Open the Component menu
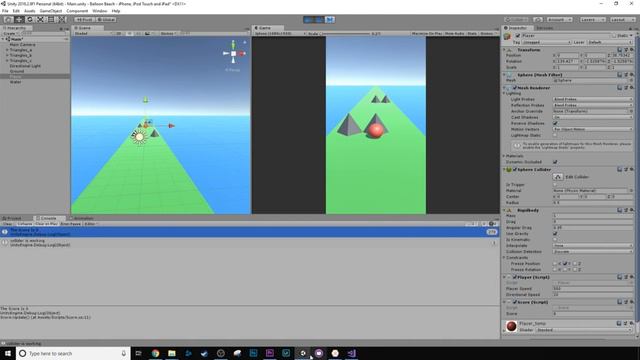The width and height of the screenshot is (640, 360). click(77, 11)
